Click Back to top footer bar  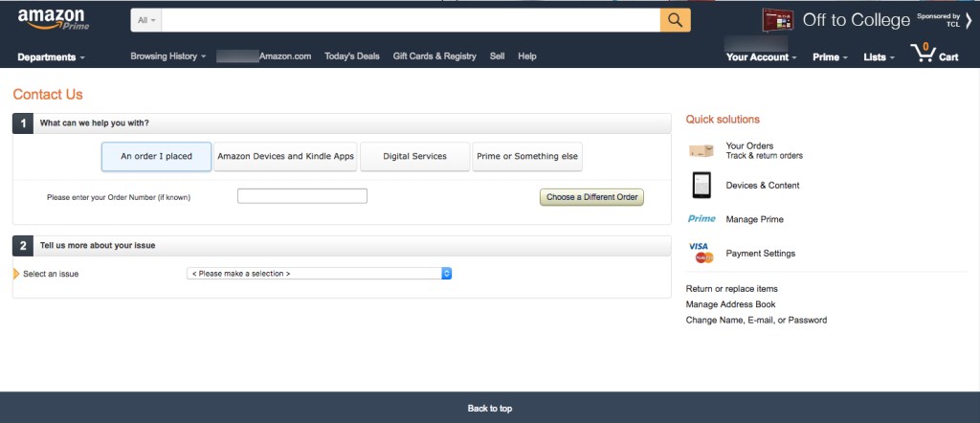coord(489,409)
